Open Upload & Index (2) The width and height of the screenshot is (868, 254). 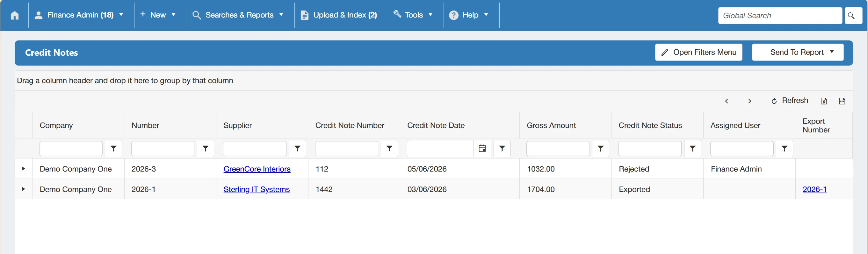339,15
